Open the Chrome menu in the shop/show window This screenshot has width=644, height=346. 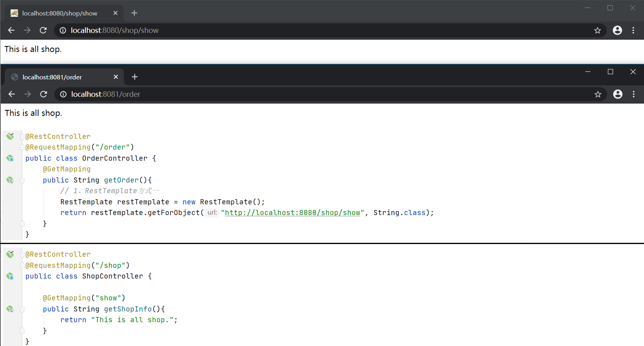(x=633, y=30)
